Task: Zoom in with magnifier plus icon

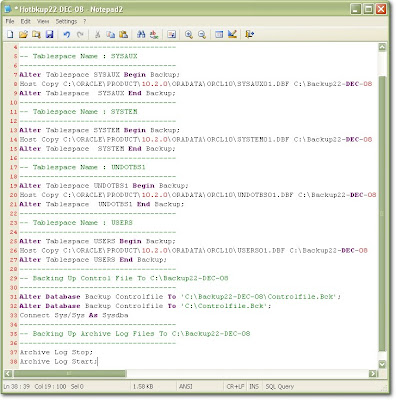Action: [189, 34]
